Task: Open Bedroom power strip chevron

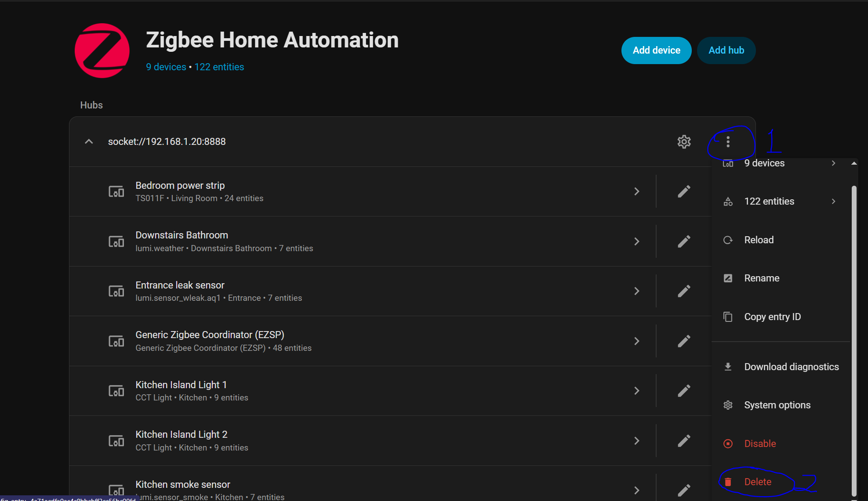Action: (x=636, y=191)
